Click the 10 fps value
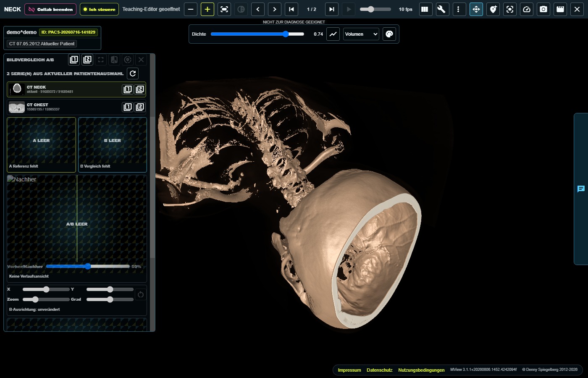The width and height of the screenshot is (588, 378). coord(406,9)
